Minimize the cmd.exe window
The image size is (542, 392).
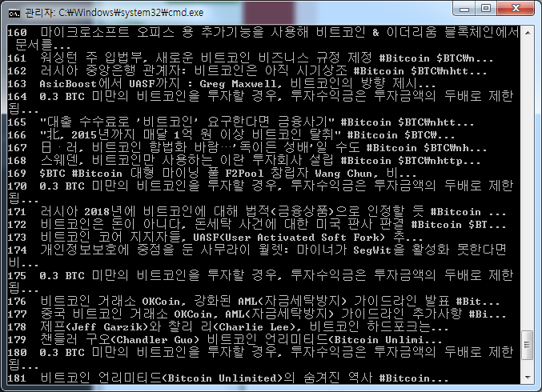click(464, 8)
